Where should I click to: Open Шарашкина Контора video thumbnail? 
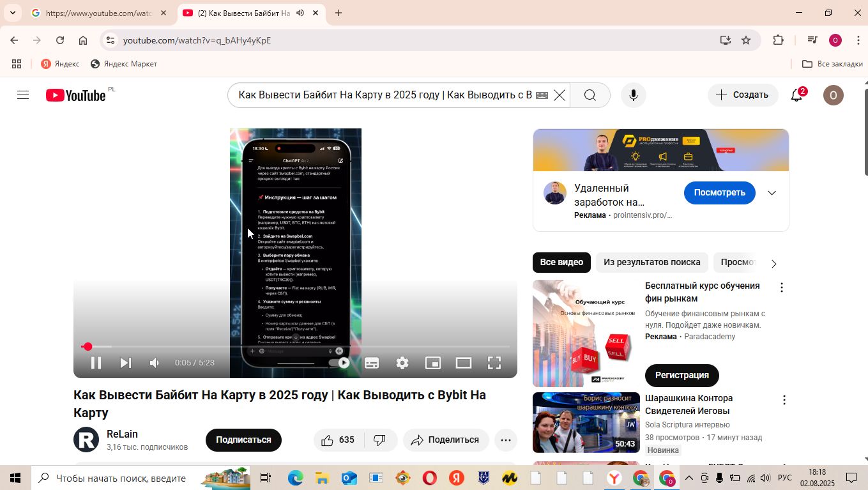586,422
